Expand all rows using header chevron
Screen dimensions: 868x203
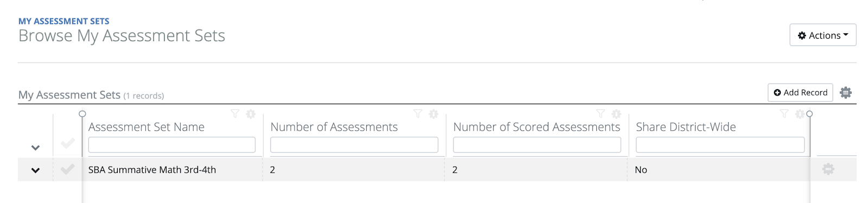click(x=36, y=148)
